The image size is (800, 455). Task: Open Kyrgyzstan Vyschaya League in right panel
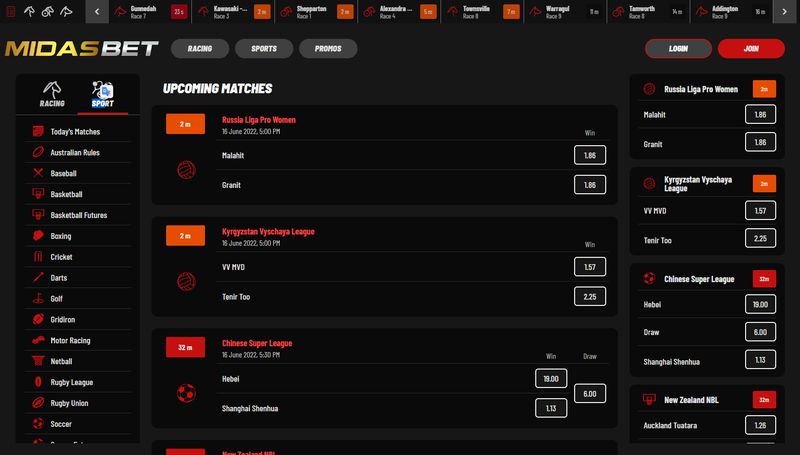point(698,184)
